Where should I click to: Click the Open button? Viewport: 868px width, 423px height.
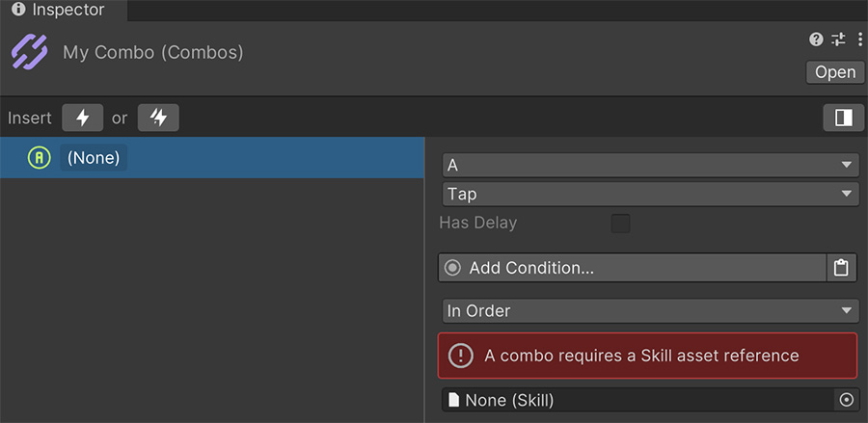pyautogui.click(x=835, y=72)
